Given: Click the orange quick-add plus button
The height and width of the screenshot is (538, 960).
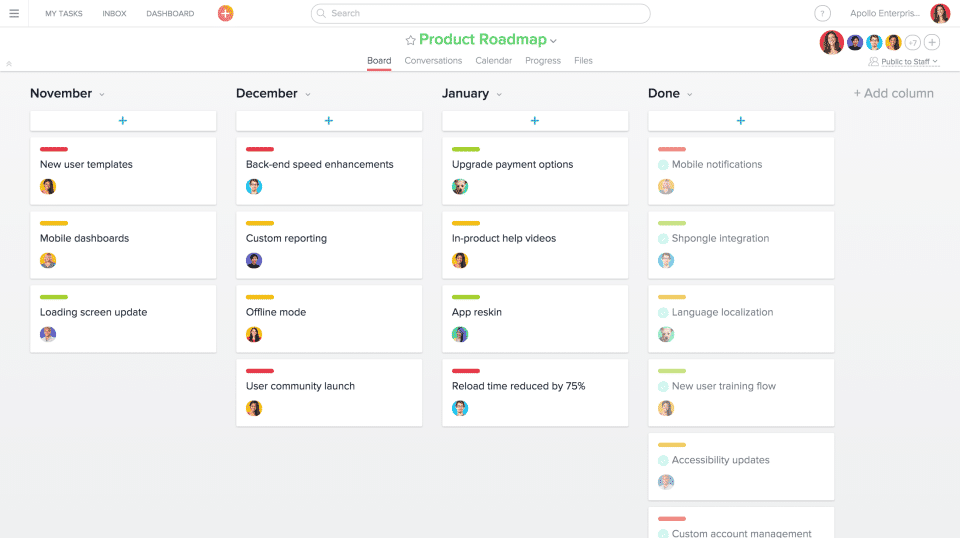Looking at the screenshot, I should [x=226, y=14].
